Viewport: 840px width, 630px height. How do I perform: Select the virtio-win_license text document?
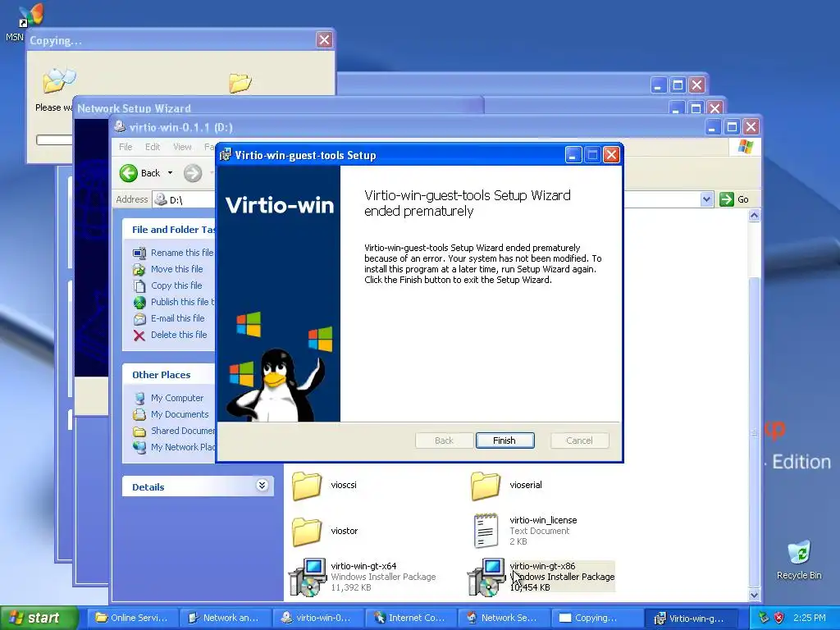click(525, 531)
